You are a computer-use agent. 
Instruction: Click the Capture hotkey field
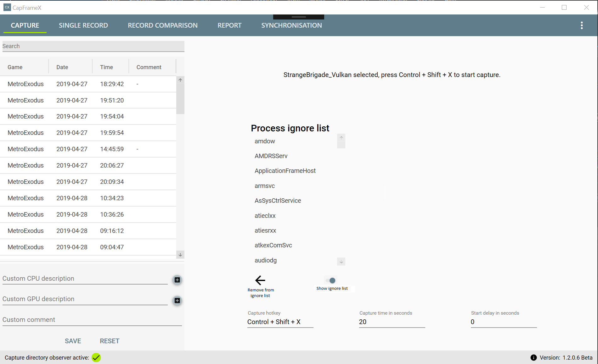[280, 322]
